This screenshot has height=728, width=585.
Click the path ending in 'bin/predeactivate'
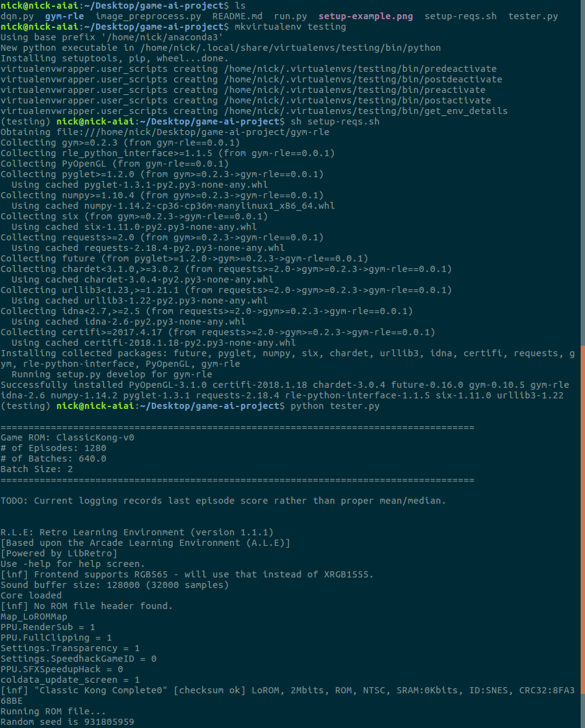click(x=360, y=69)
